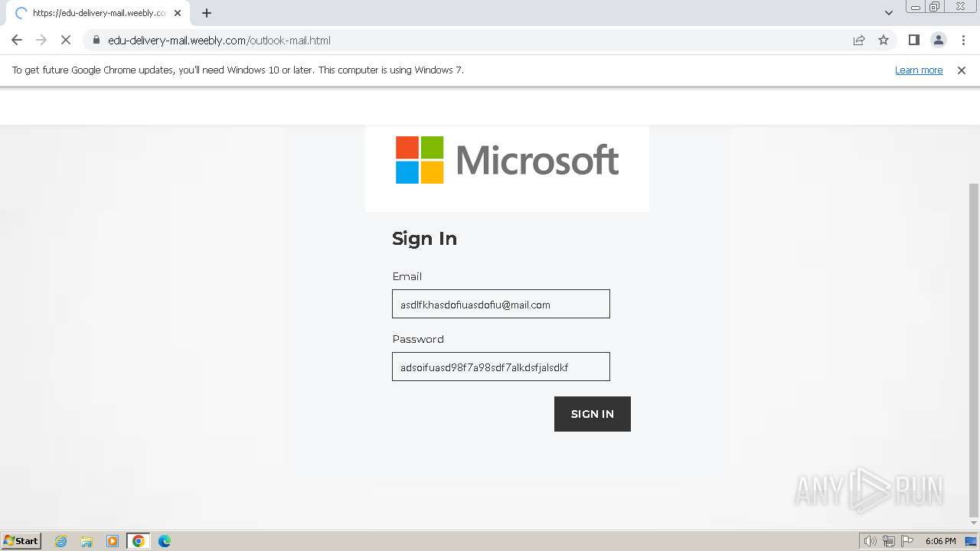Click the Show desktop tray icon
This screenshot has height=551, width=980.
pos(971,541)
